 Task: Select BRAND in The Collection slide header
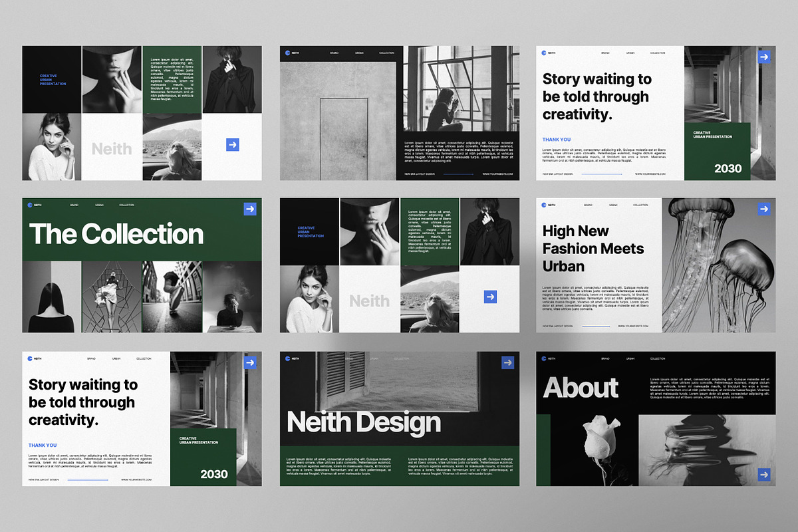(74, 205)
